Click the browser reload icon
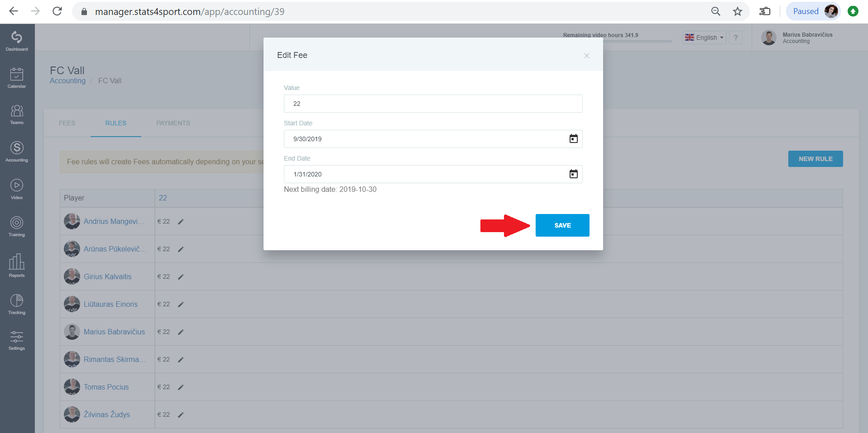 [x=57, y=11]
